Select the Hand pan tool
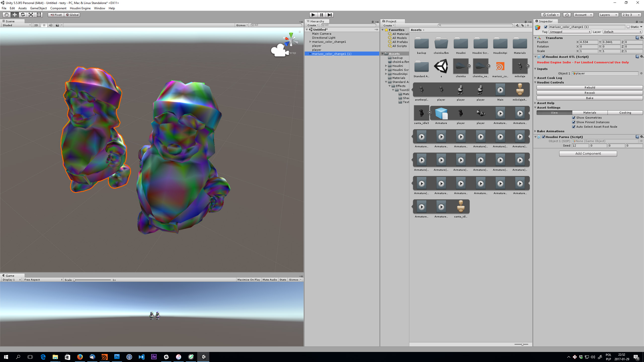 [x=7, y=15]
